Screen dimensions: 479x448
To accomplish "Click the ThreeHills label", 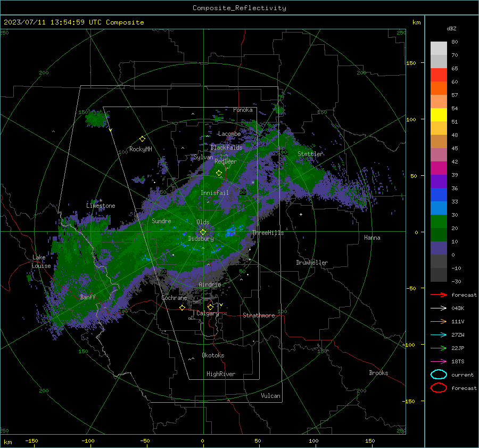I will point(268,233).
